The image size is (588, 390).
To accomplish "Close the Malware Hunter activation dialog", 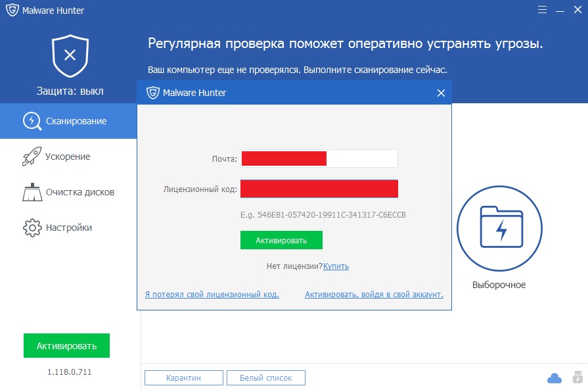I will (x=441, y=93).
